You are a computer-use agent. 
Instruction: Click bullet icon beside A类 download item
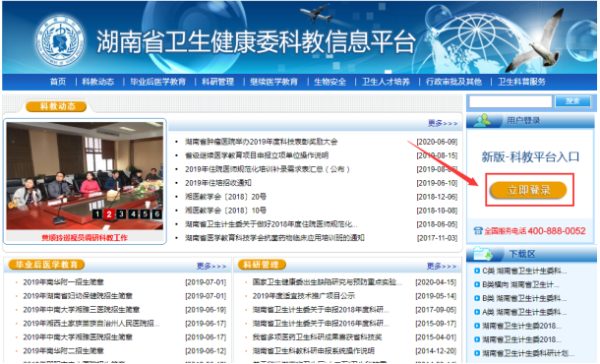[x=477, y=312]
